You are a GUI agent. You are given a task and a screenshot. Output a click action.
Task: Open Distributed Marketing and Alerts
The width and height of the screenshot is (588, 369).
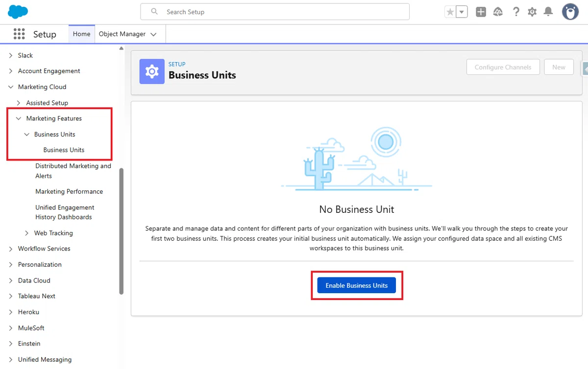[x=73, y=171]
